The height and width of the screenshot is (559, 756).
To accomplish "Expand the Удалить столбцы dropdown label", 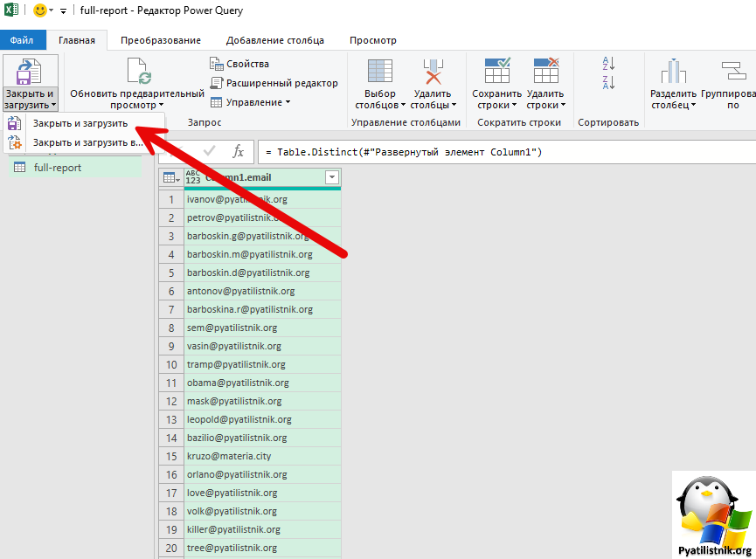I will pos(433,100).
